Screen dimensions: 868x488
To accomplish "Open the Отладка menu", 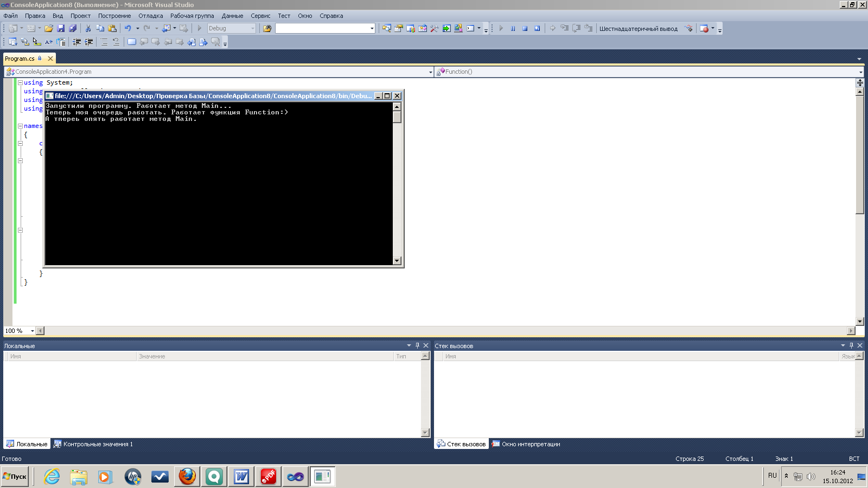I will pyautogui.click(x=151, y=16).
